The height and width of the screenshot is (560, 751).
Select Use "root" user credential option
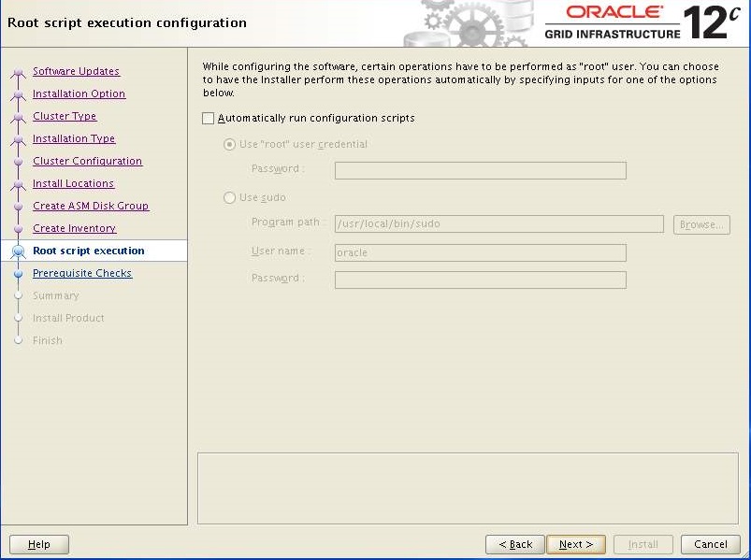coord(230,144)
